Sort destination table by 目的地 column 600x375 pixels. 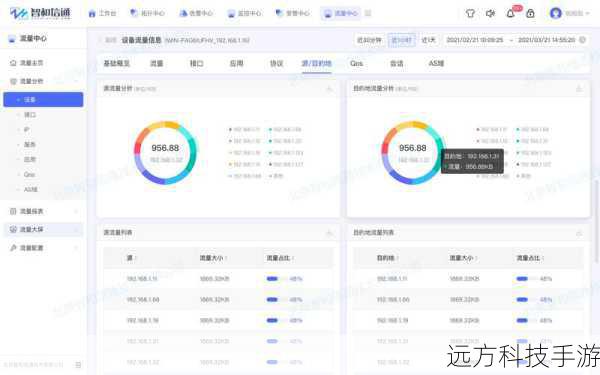pyautogui.click(x=387, y=258)
